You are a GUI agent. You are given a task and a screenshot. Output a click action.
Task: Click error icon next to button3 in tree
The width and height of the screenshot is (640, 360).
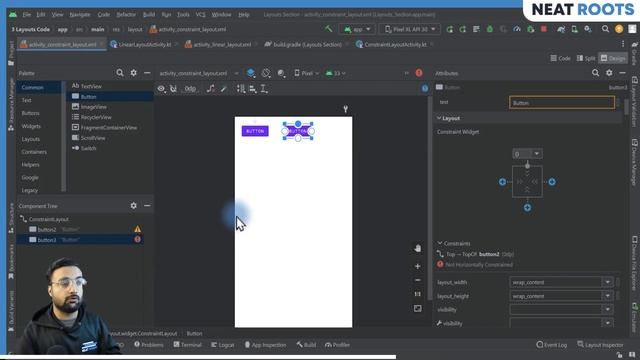coord(138,240)
